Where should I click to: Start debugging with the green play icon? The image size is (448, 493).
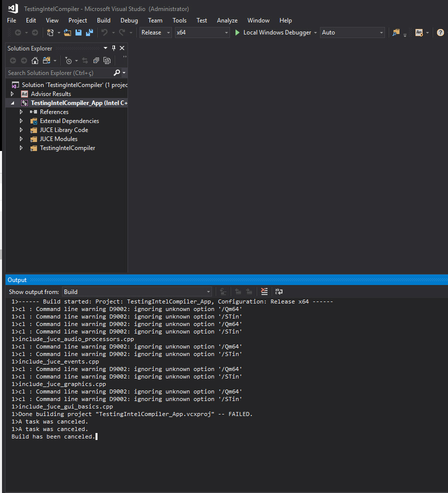(x=237, y=32)
